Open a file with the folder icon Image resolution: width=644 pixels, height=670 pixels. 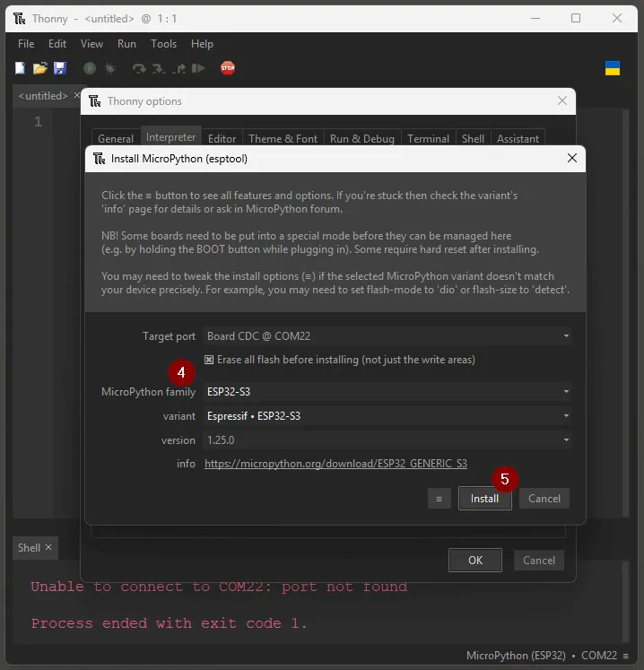tap(39, 68)
